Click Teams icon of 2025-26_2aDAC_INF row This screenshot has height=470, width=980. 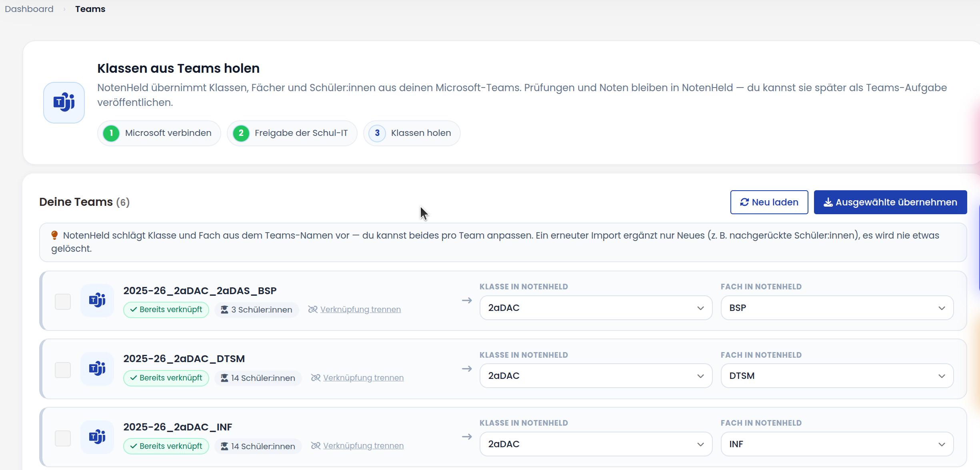97,437
